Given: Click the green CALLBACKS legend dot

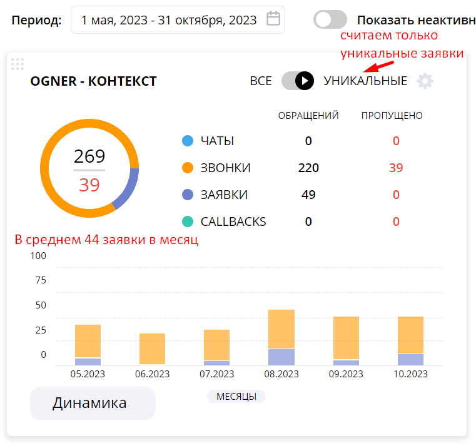Looking at the screenshot, I should 188,221.
